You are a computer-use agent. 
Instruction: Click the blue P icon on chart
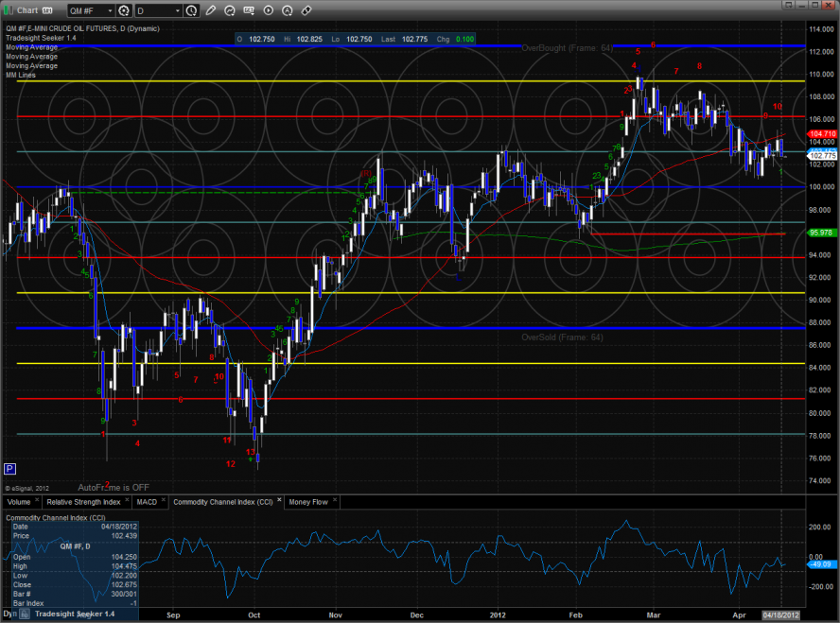pos(10,468)
